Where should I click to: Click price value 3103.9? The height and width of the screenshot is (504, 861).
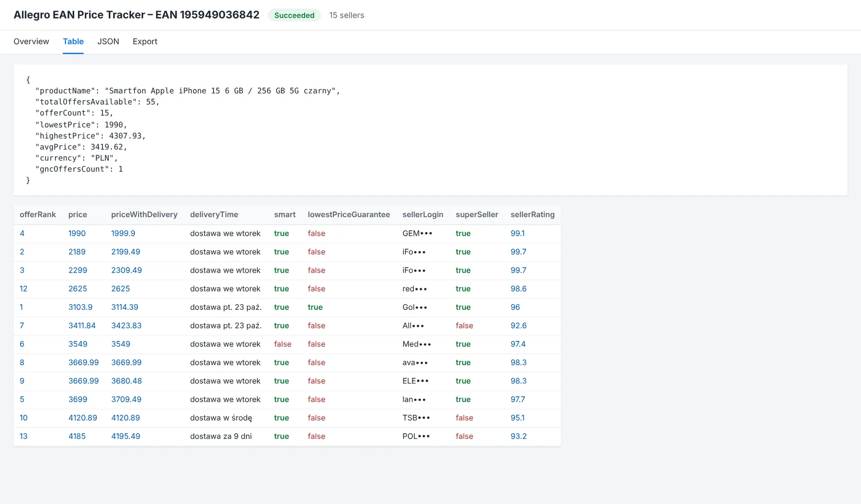(x=80, y=307)
